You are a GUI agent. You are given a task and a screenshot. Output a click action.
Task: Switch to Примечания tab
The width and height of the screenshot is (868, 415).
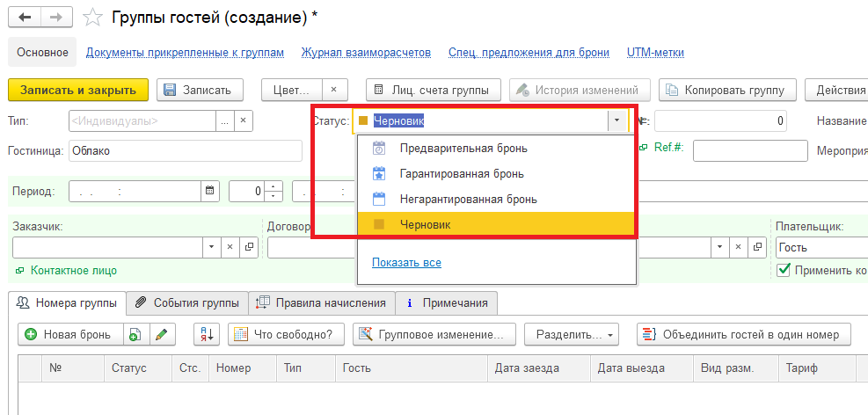[446, 303]
